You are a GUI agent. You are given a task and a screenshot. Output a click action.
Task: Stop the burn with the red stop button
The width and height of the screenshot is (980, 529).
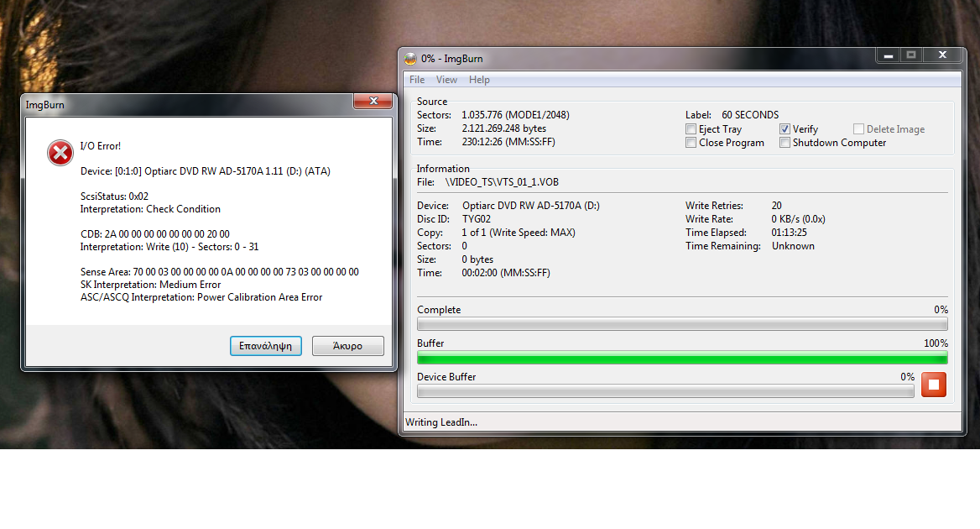[933, 385]
